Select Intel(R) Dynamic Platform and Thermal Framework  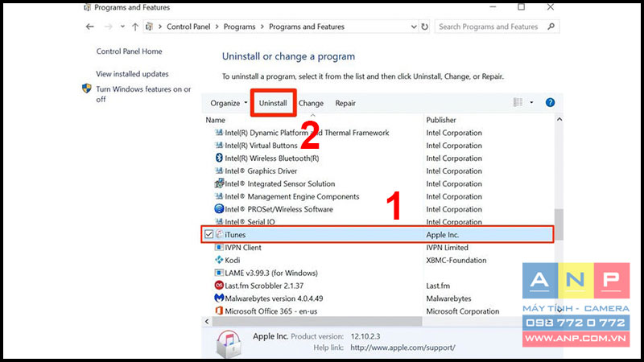[307, 133]
